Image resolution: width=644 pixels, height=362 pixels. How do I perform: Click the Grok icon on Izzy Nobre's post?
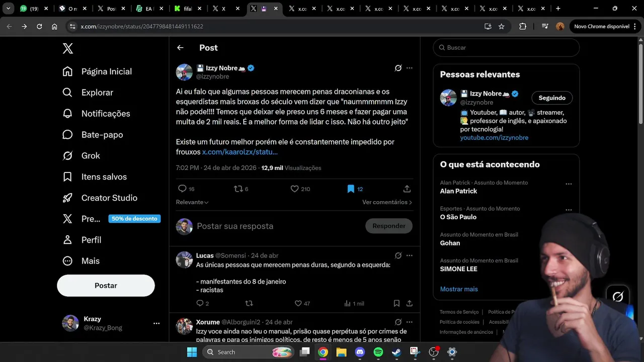pos(398,68)
